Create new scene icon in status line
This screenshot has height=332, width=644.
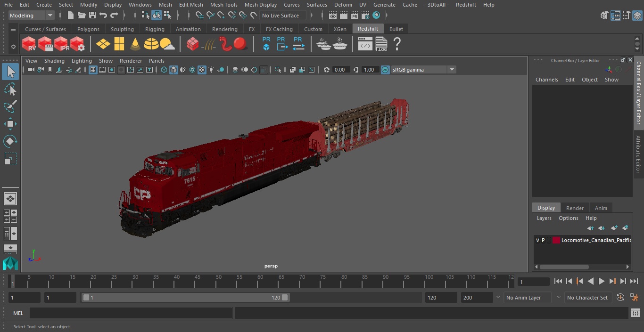[71, 16]
